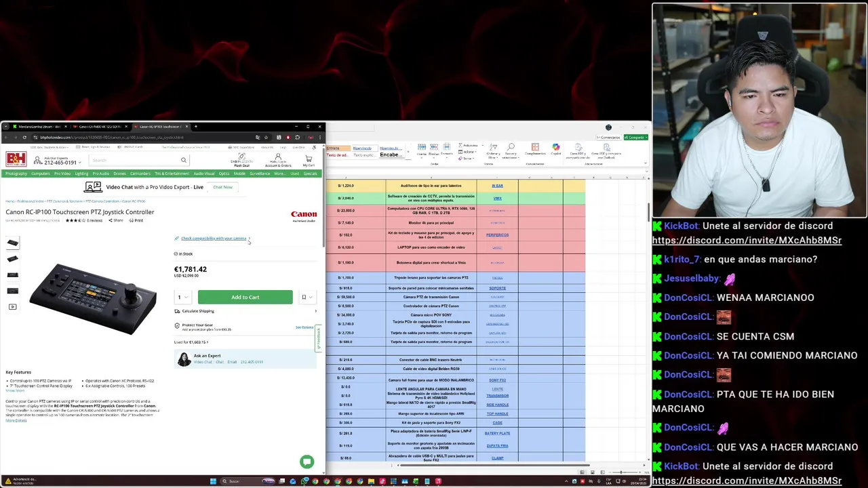Open Check compatibility with your camera link
This screenshot has width=868, height=488.
pyautogui.click(x=214, y=239)
